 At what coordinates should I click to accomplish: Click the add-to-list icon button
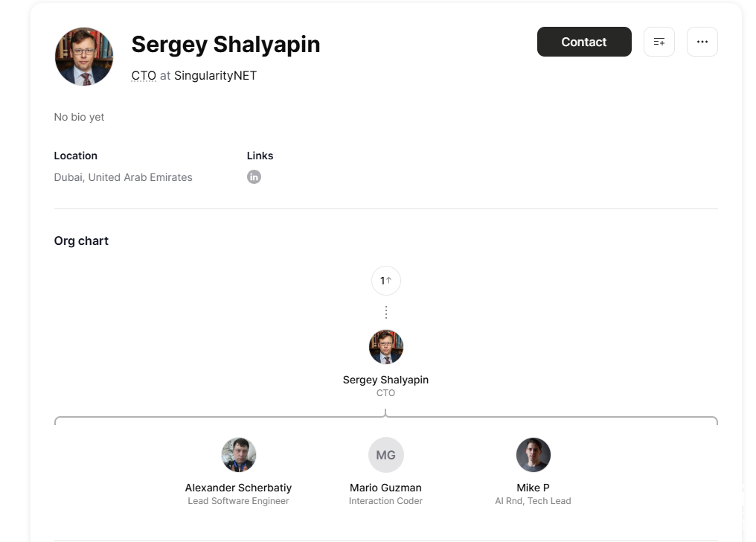point(659,42)
